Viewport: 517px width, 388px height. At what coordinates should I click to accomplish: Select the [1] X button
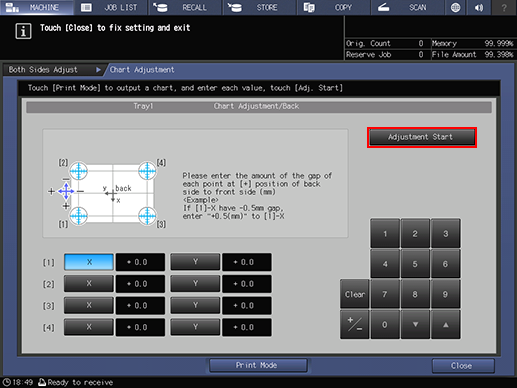coord(89,262)
